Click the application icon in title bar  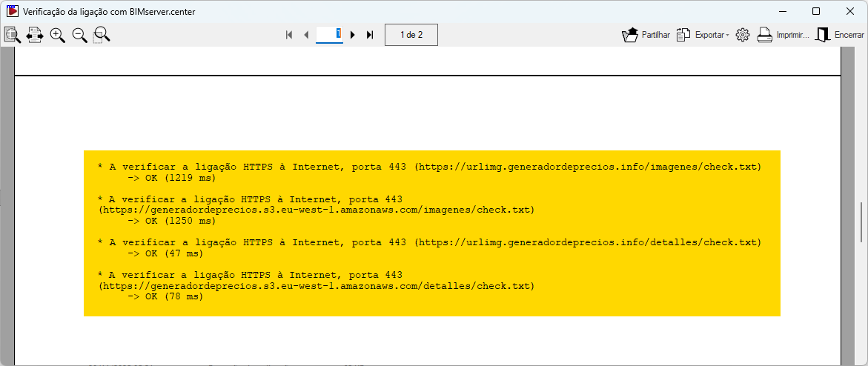12,11
